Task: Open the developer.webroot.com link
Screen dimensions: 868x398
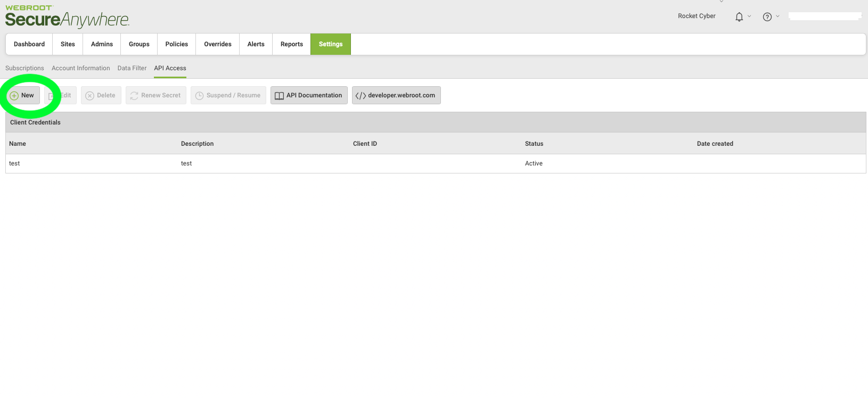Action: tap(396, 95)
